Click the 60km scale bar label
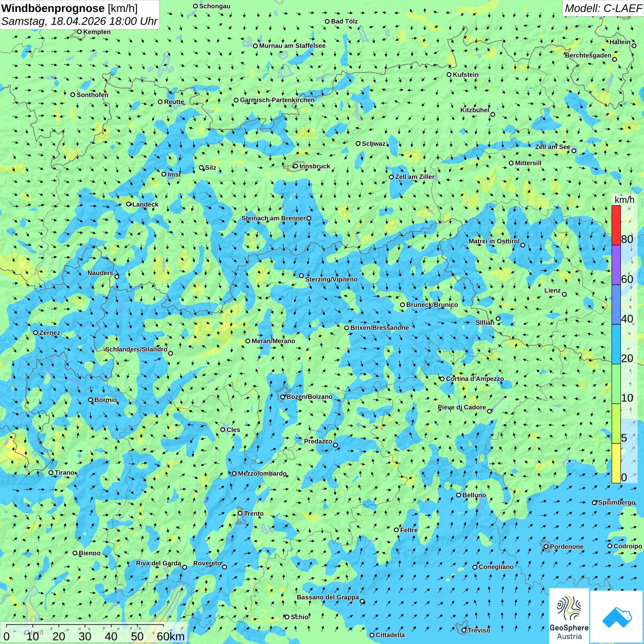The width and height of the screenshot is (644, 644). tap(171, 636)
